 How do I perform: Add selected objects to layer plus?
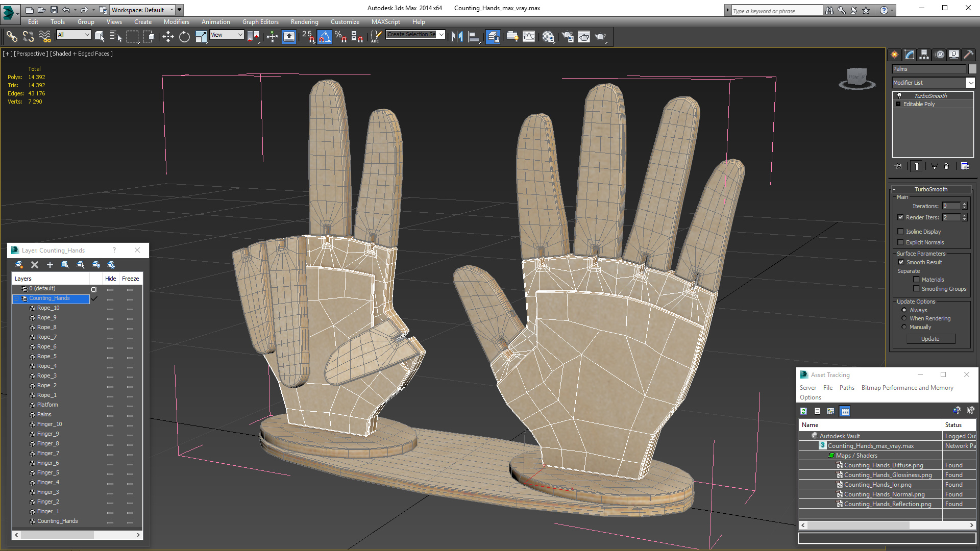(x=50, y=265)
